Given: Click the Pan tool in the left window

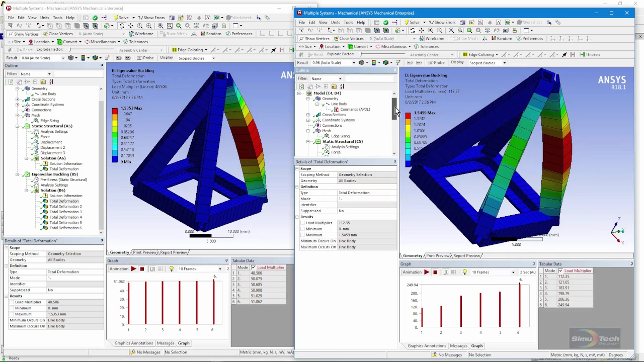Looking at the screenshot, I should pos(130,26).
